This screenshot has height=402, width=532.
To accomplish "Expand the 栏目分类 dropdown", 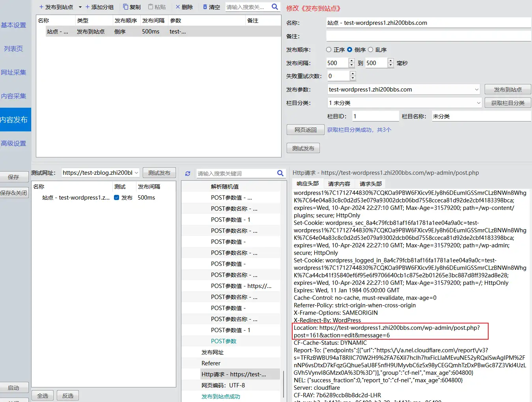I will coord(478,103).
